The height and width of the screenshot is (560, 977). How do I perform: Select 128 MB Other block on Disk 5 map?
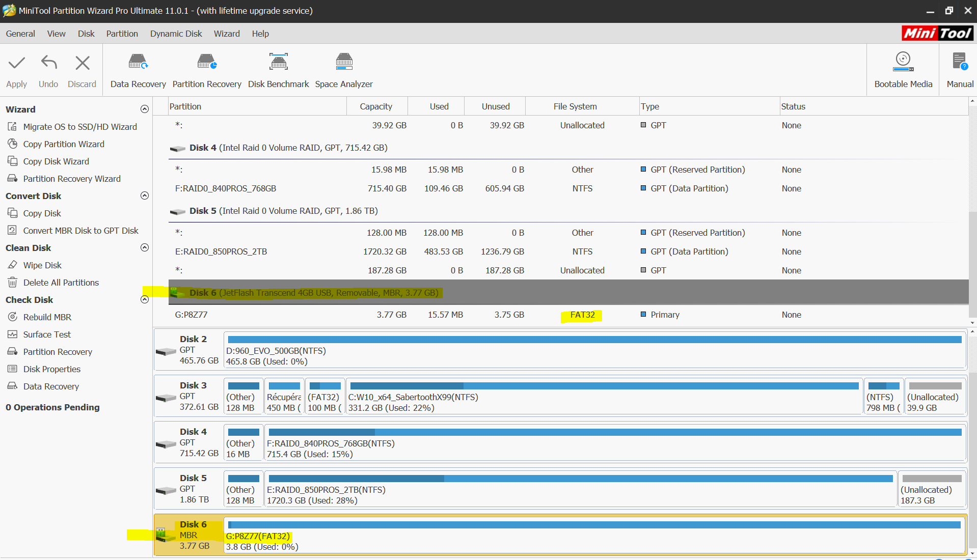click(x=243, y=489)
